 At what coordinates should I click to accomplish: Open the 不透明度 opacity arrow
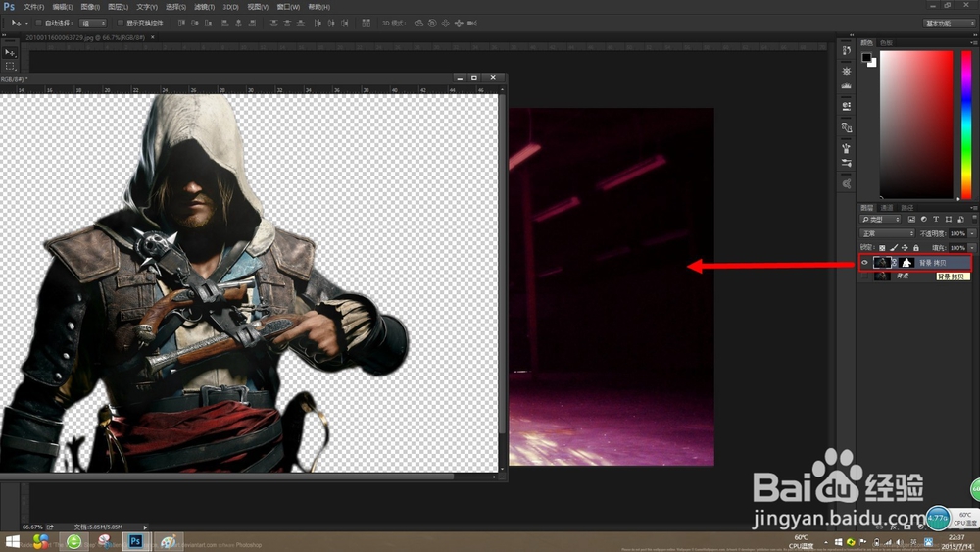[x=972, y=233]
